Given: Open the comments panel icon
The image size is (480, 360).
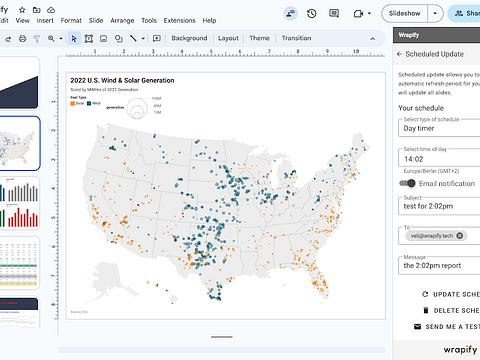Looking at the screenshot, I should pos(334,13).
